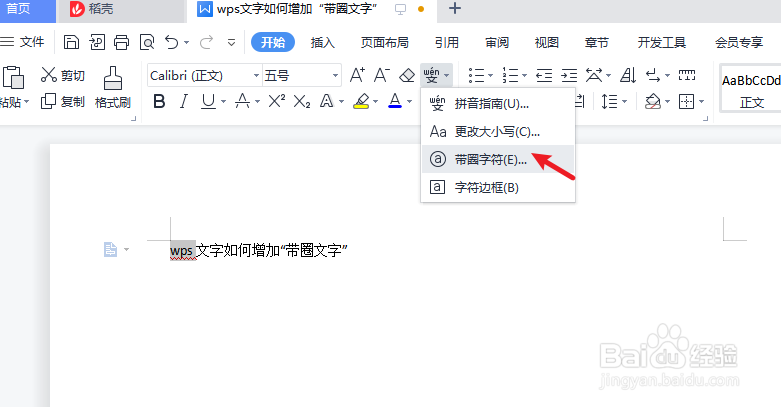This screenshot has width=781, height=407.
Task: Click the borders icon
Action: click(x=686, y=102)
